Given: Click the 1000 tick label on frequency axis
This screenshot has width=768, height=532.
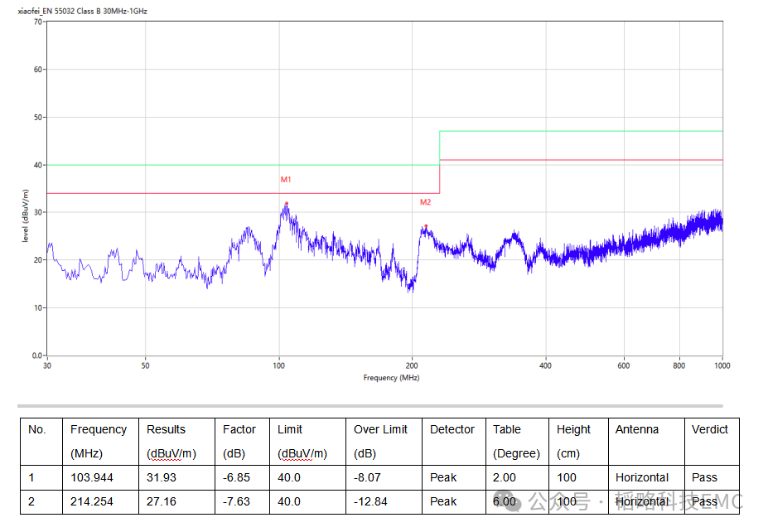Looking at the screenshot, I should click(x=722, y=365).
